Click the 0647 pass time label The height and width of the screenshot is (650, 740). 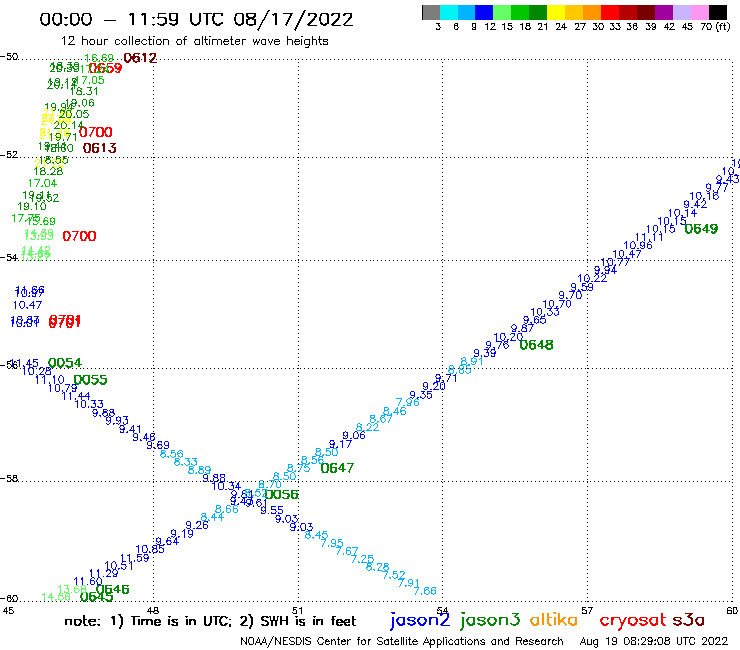(337, 468)
